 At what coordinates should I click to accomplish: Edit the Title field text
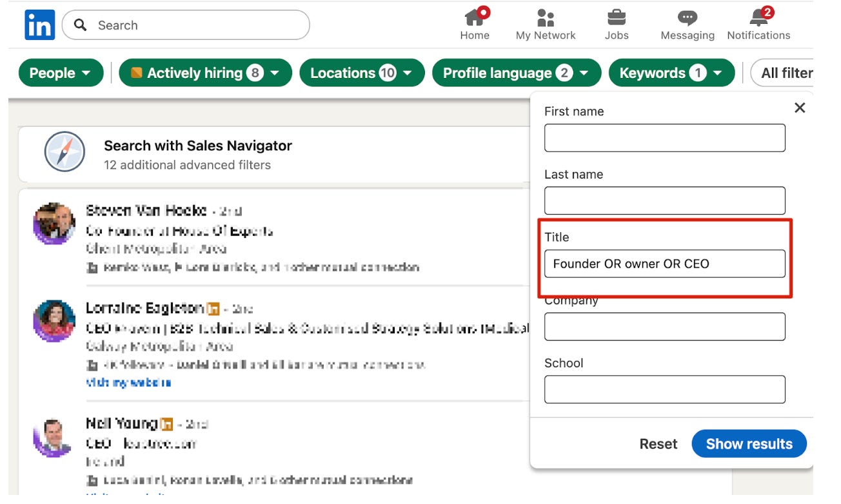665,264
